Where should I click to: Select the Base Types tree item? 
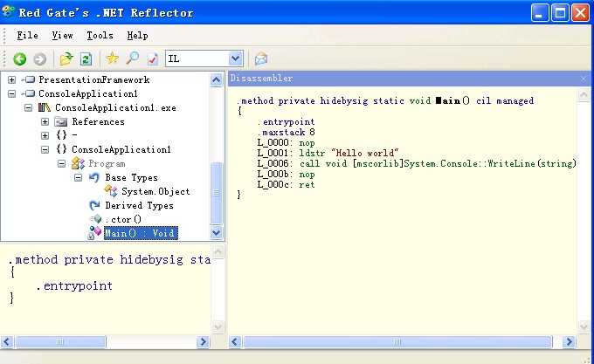131,177
